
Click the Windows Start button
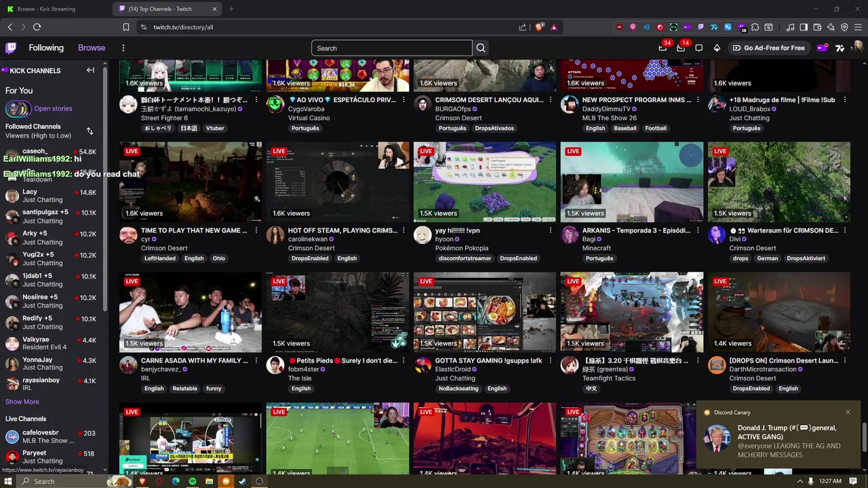tap(9, 481)
